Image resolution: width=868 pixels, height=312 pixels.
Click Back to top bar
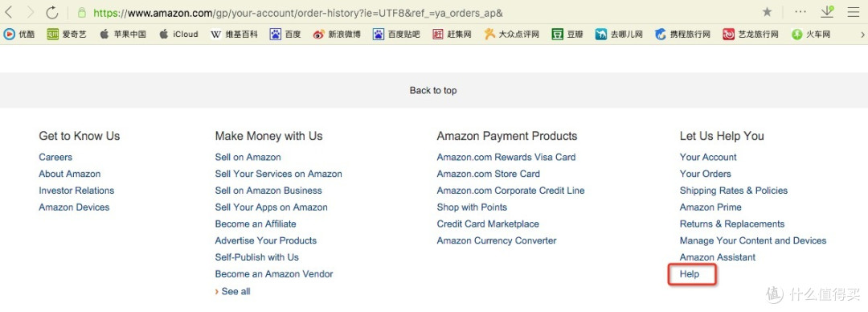pyautogui.click(x=433, y=90)
